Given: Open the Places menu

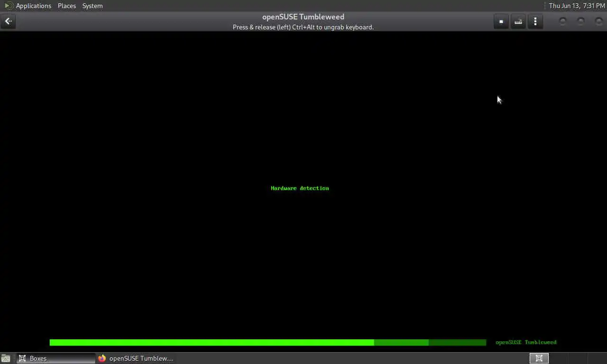Looking at the screenshot, I should pyautogui.click(x=67, y=6).
